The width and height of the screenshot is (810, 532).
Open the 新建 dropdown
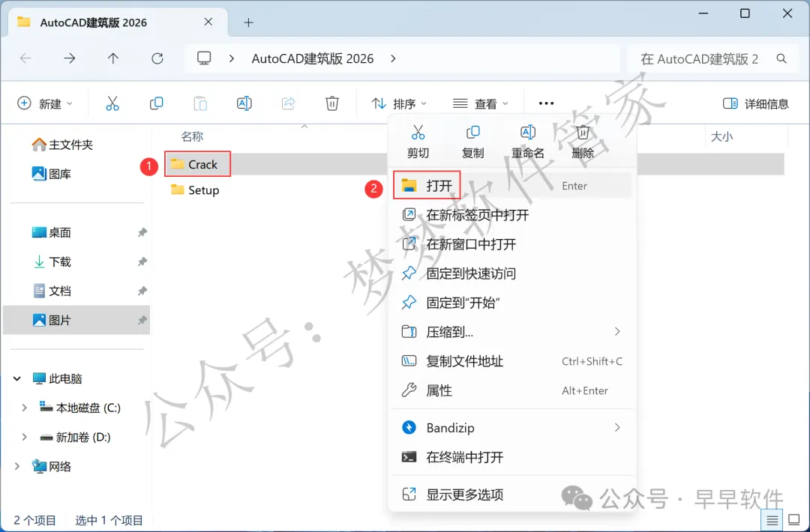(x=46, y=103)
